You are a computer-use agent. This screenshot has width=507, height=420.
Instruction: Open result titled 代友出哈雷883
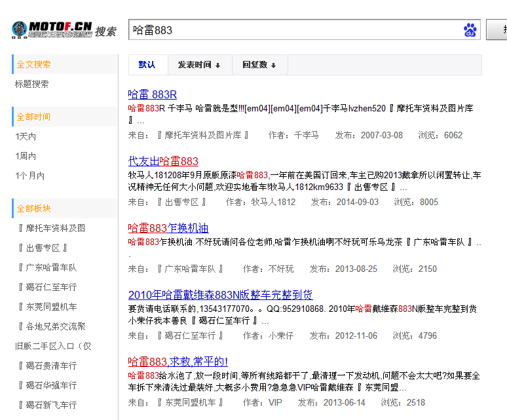click(x=163, y=161)
